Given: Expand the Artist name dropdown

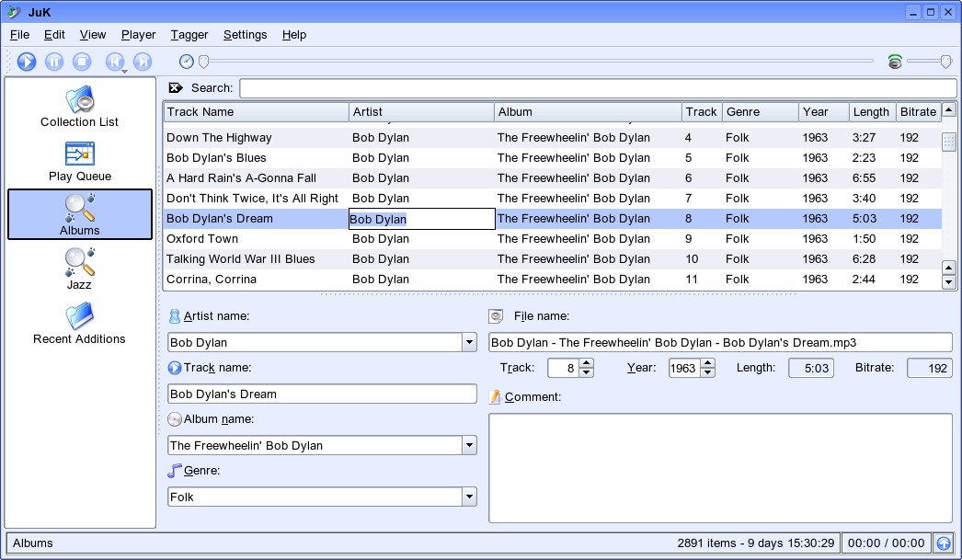Looking at the screenshot, I should pyautogui.click(x=469, y=342).
